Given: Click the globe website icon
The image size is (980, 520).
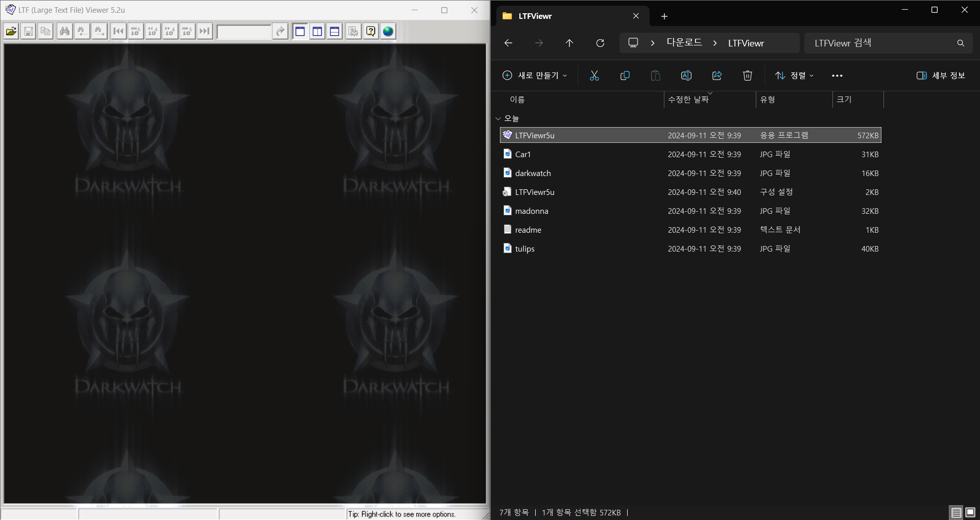Looking at the screenshot, I should coord(388,32).
